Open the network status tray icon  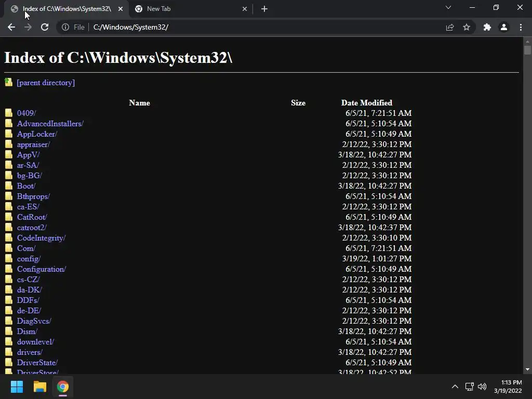[x=470, y=387]
